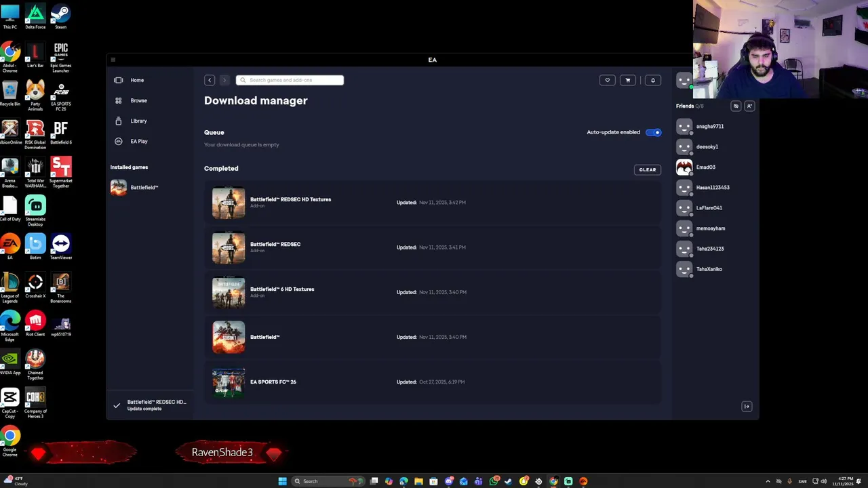Click the Battlefield REDSEC HD update complete status
The image size is (868, 488).
[x=149, y=405]
